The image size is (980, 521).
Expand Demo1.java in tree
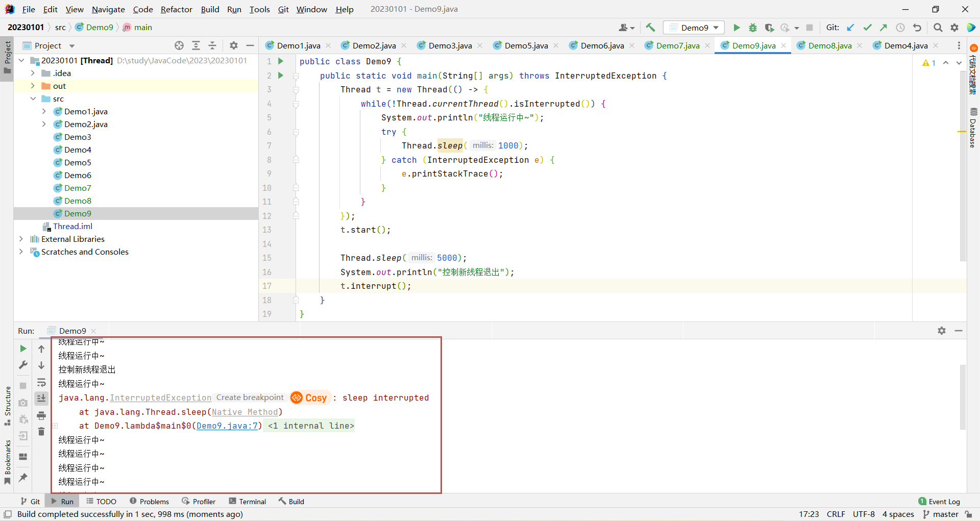point(44,111)
